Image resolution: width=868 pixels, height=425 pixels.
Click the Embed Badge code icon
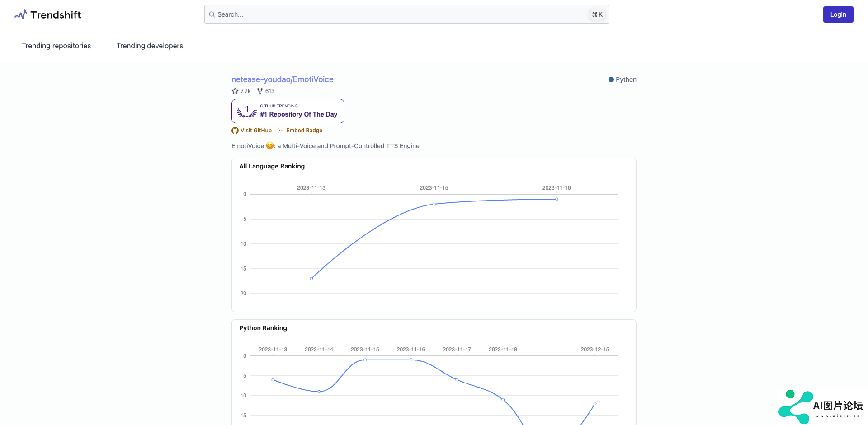pos(281,131)
